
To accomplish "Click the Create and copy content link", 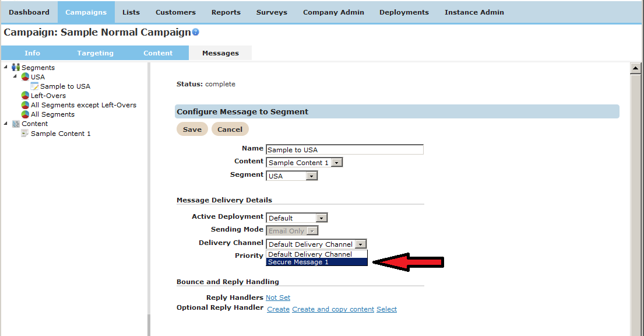I will click(x=333, y=309).
